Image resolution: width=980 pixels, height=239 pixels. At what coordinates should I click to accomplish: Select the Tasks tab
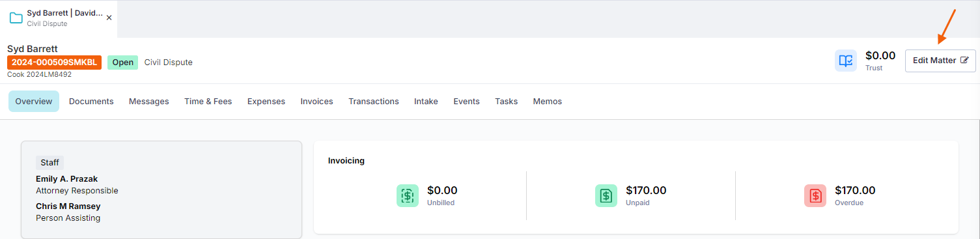507,102
